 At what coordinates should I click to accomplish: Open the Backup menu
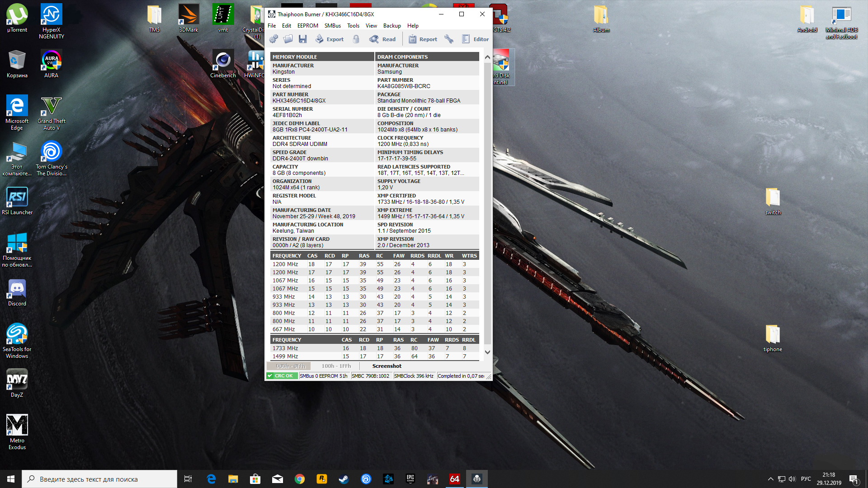[392, 26]
